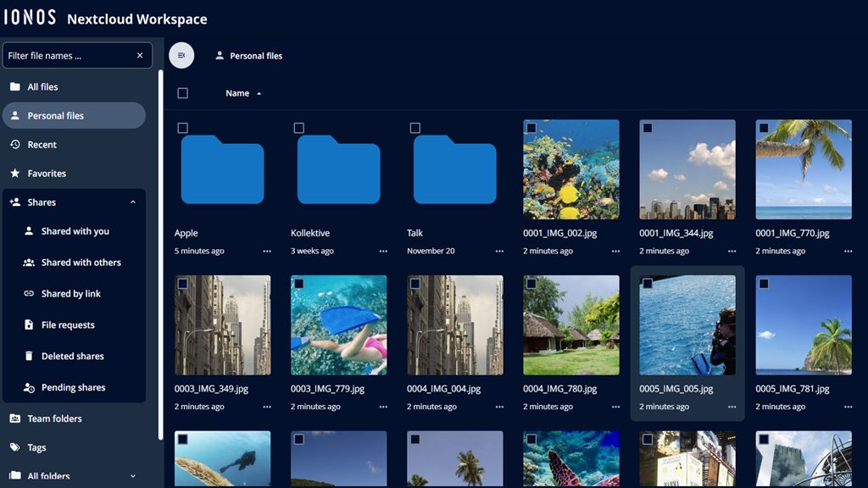The width and height of the screenshot is (868, 488).
Task: Expand the All folders section
Action: 131,476
